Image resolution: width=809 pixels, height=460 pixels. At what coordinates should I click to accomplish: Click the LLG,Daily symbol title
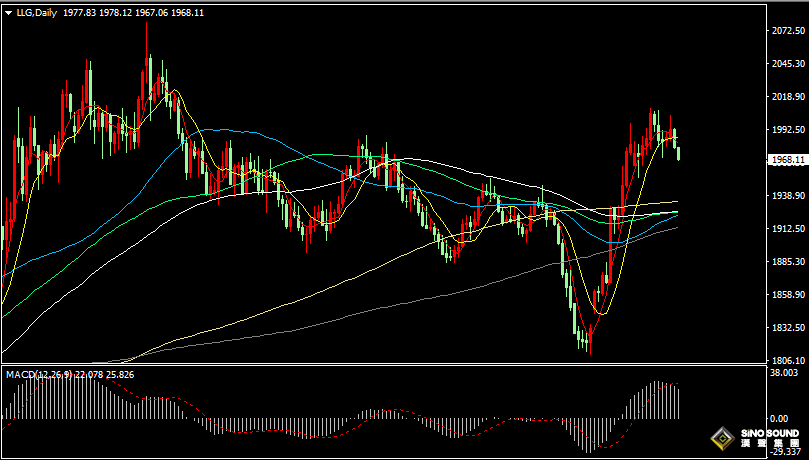[35, 12]
